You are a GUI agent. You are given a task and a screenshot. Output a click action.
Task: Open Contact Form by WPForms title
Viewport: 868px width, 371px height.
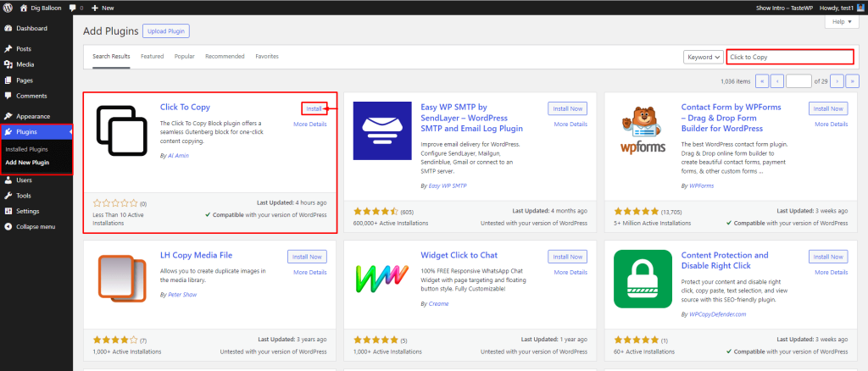732,118
